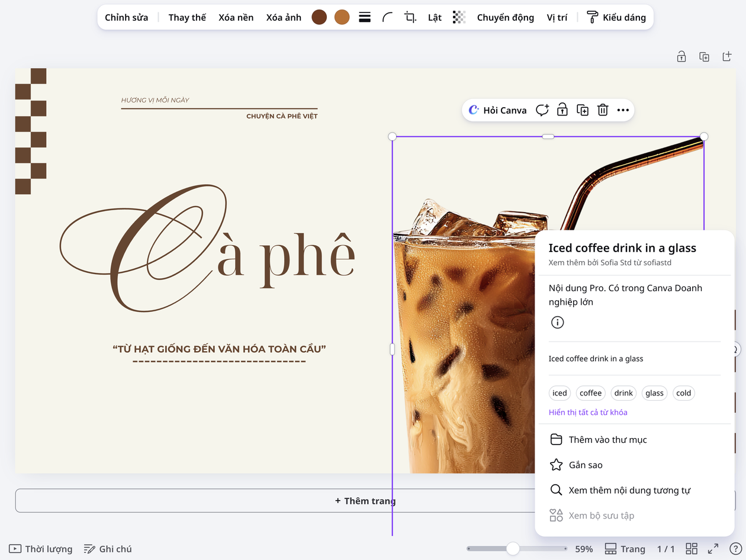The image size is (746, 560).
Task: Lock the selected image from floating toolbar
Action: [562, 110]
